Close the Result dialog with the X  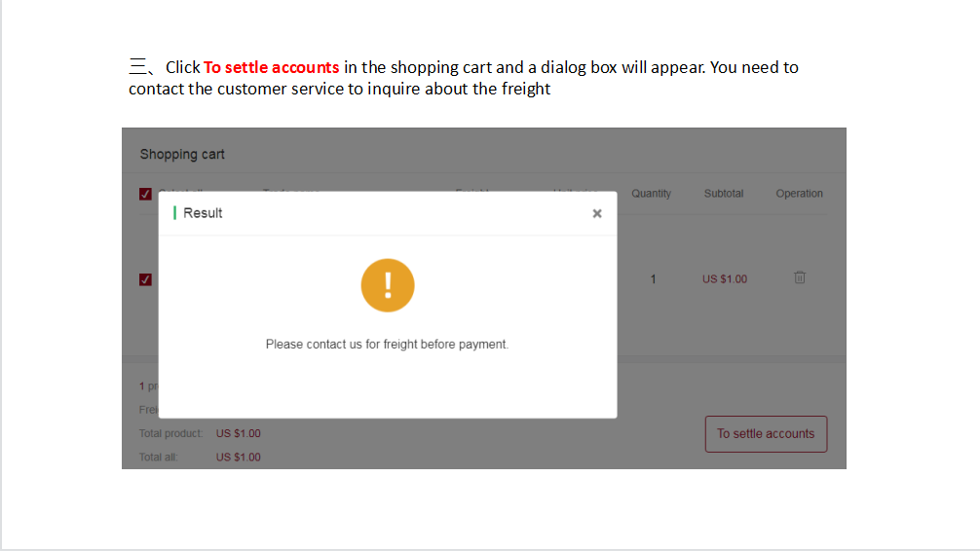click(597, 213)
